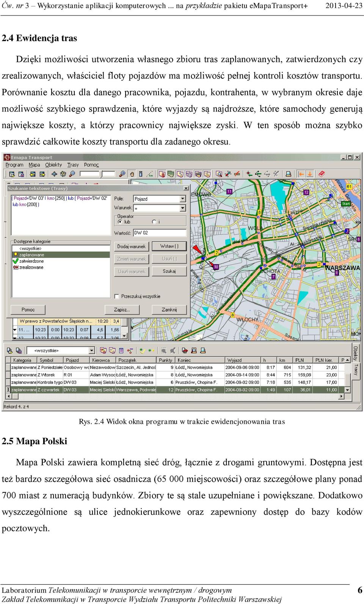Viewport: 364px width, 604px height.
Task: Click the magnifier icon right of the zoom slider
Action: (122, 174)
